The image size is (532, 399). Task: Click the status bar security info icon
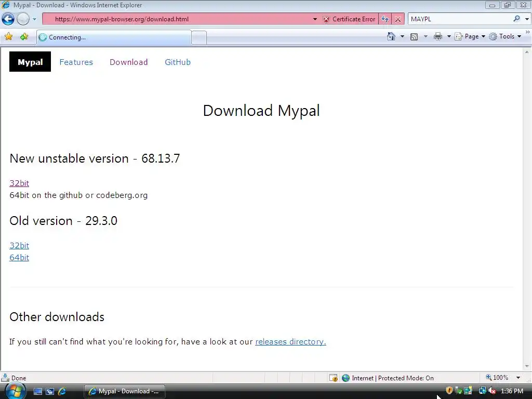(x=333, y=378)
